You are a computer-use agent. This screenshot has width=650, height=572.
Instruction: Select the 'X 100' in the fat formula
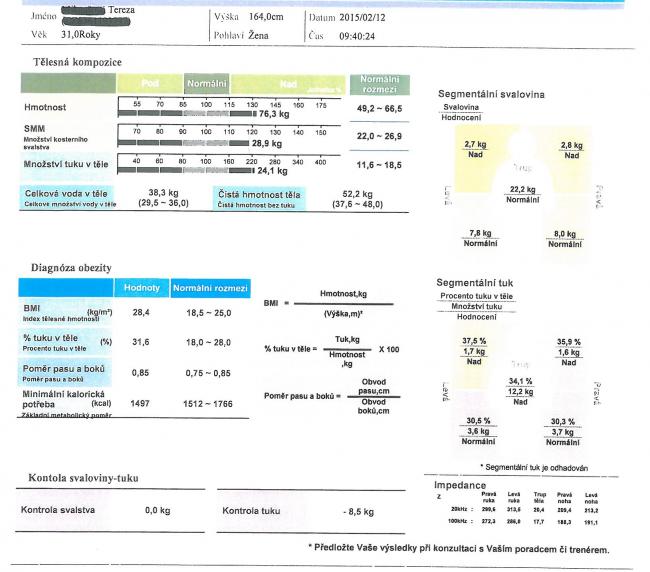point(389,349)
